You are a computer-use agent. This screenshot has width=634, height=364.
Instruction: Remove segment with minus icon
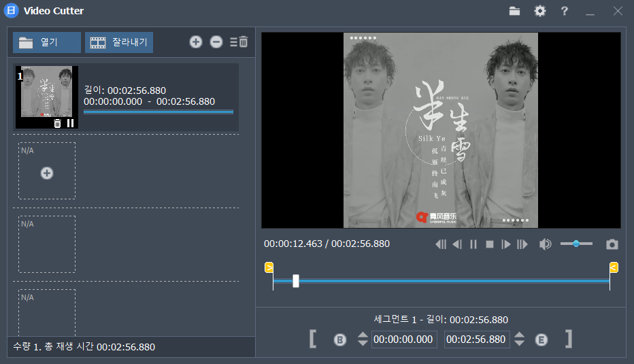[x=216, y=42]
